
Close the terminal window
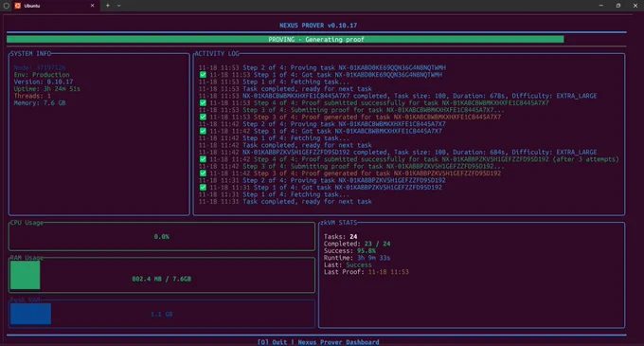coord(635,6)
